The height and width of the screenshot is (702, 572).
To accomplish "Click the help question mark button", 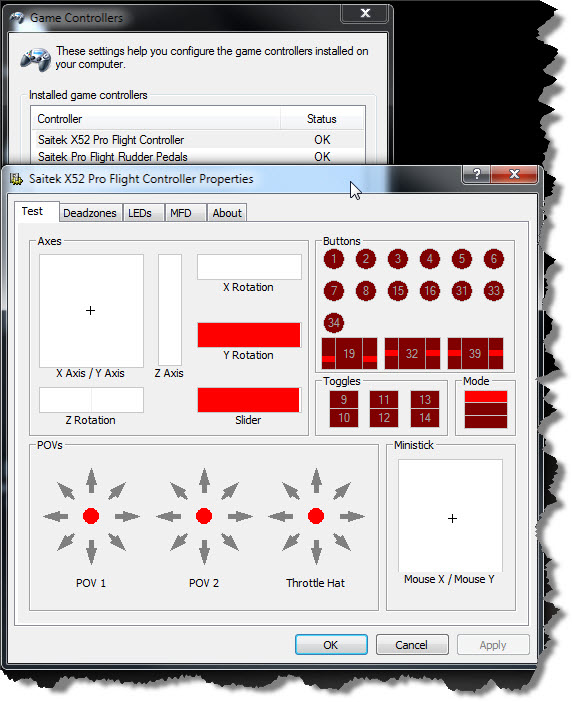I will (x=477, y=174).
